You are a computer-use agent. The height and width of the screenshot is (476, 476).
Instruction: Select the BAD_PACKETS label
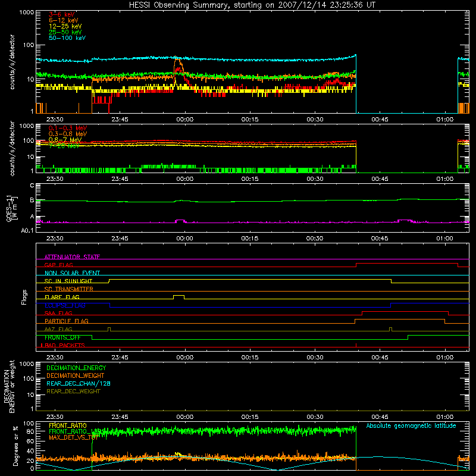pos(64,346)
